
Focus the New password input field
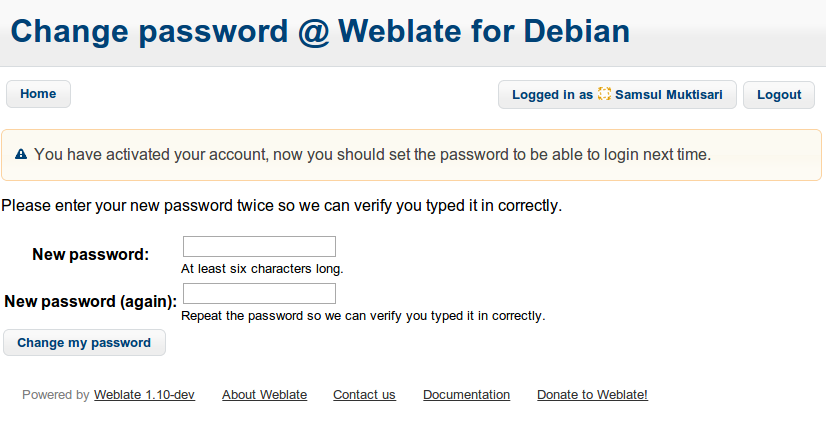[259, 247]
